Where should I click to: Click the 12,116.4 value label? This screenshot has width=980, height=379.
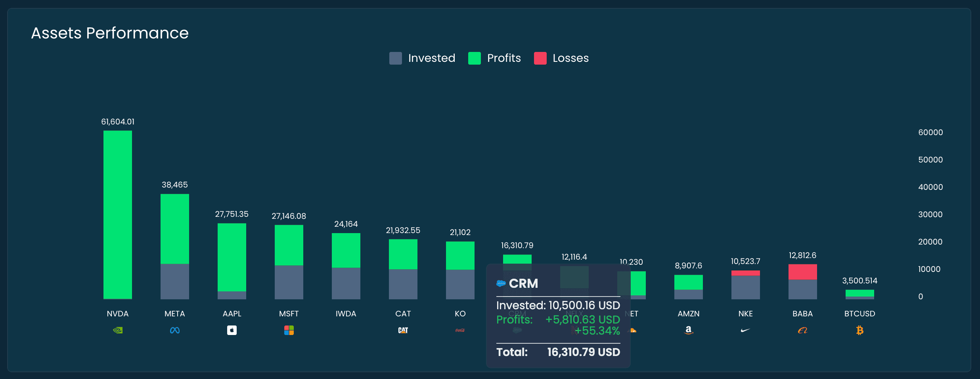(x=574, y=257)
